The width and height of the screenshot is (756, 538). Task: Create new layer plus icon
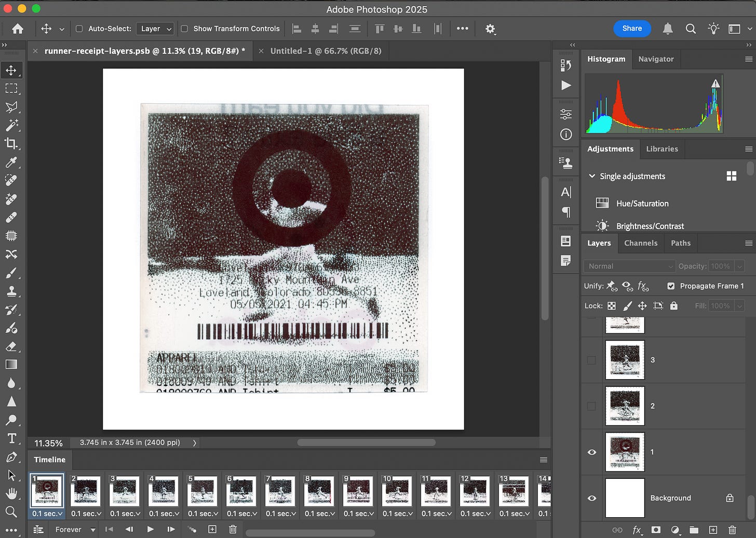713,530
